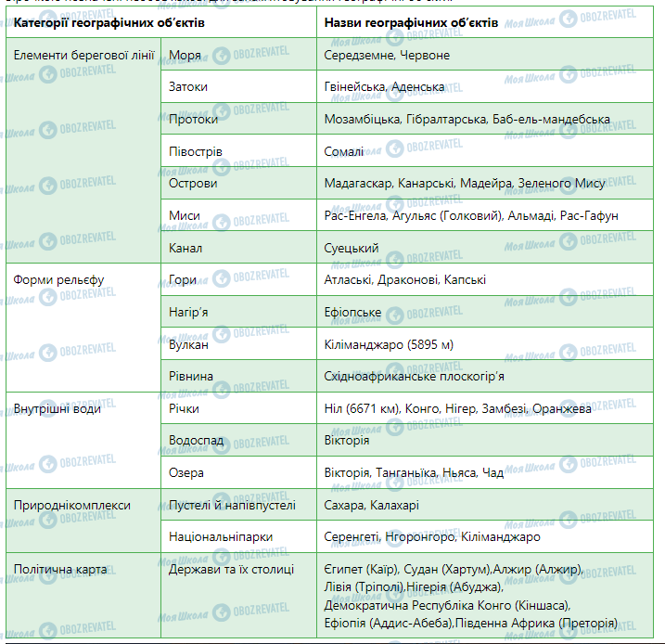Viewport: 665px width, 644px height.
Task: Select the 'Елементи берегової лінії' category cell
Action: click(83, 55)
